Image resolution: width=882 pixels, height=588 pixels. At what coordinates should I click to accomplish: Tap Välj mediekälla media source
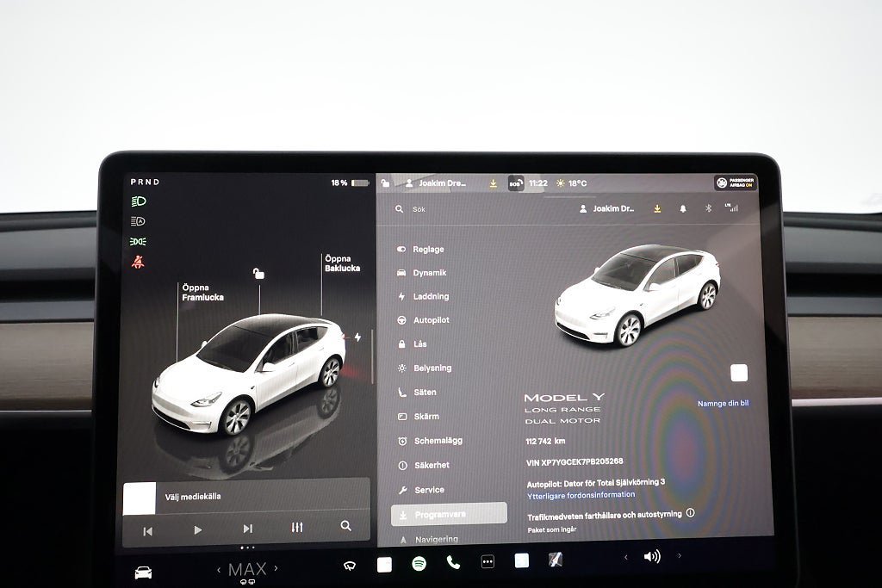193,497
